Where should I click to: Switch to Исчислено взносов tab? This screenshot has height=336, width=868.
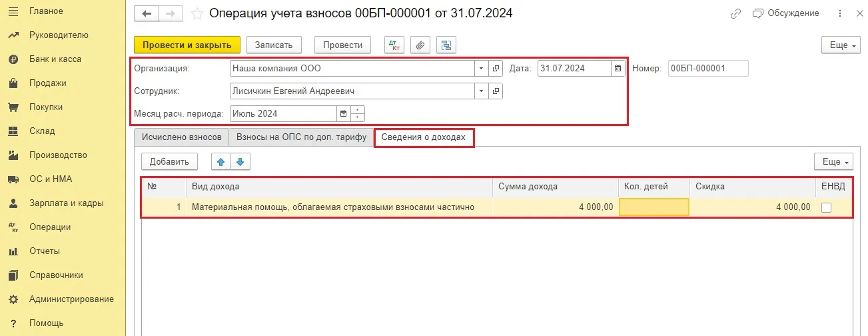[x=181, y=137]
